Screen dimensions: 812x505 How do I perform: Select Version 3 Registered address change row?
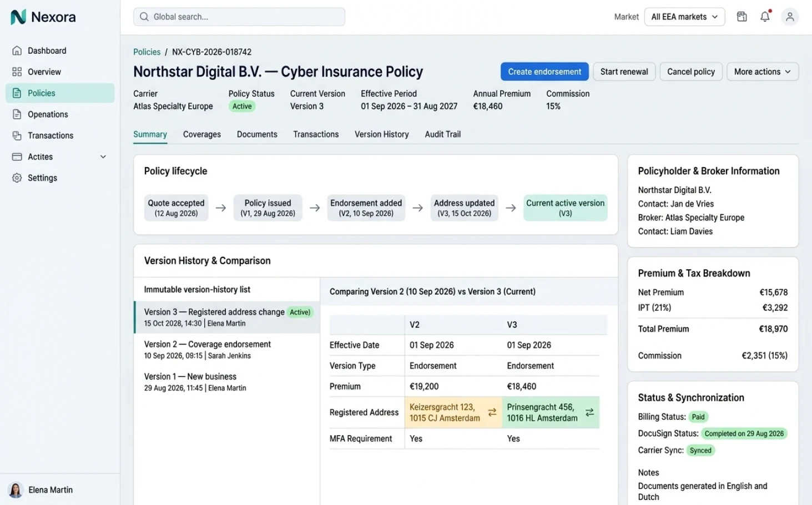point(228,317)
